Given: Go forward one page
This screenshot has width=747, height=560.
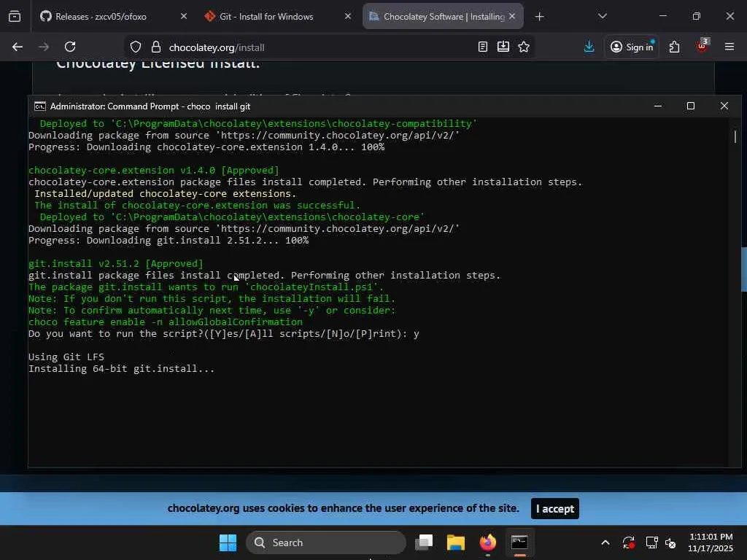Looking at the screenshot, I should (x=44, y=47).
